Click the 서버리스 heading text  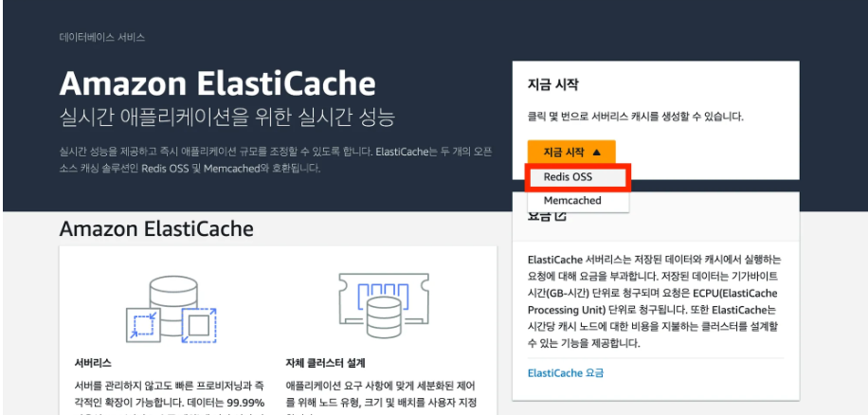click(x=93, y=364)
